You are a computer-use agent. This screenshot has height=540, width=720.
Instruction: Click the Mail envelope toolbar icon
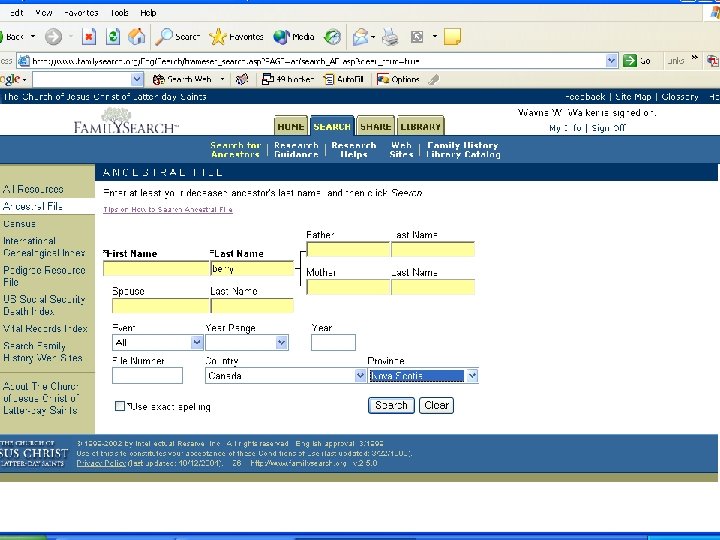(361, 37)
